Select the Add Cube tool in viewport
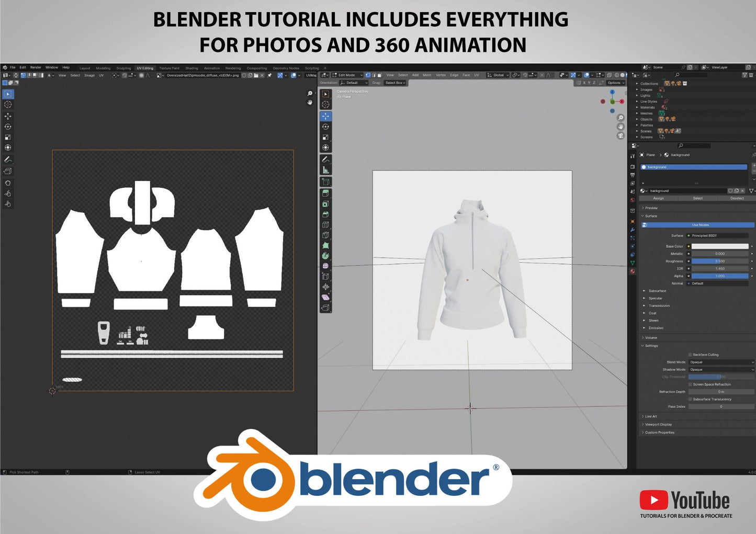Screen dimensions: 756x534 [x=325, y=181]
